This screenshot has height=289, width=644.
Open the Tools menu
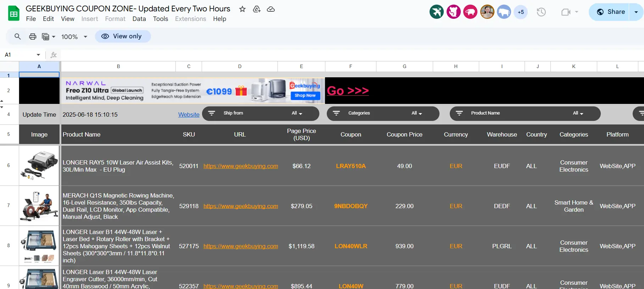[161, 19]
